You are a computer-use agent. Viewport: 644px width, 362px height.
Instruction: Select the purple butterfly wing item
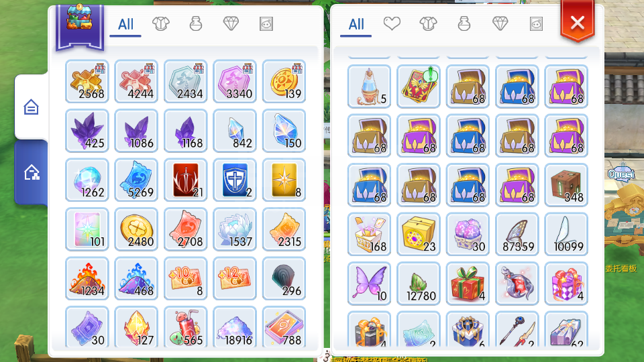coord(369,284)
